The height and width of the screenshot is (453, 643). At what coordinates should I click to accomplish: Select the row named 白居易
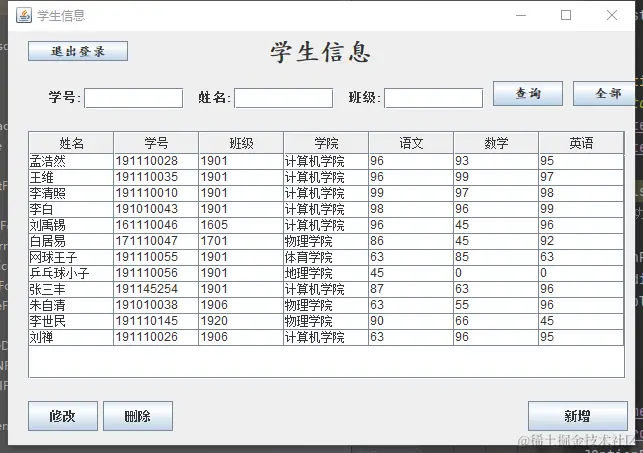pos(326,241)
